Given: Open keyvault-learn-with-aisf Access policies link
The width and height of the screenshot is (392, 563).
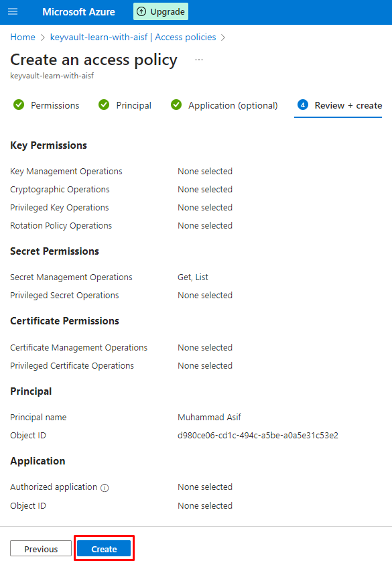Looking at the screenshot, I should pos(133,37).
